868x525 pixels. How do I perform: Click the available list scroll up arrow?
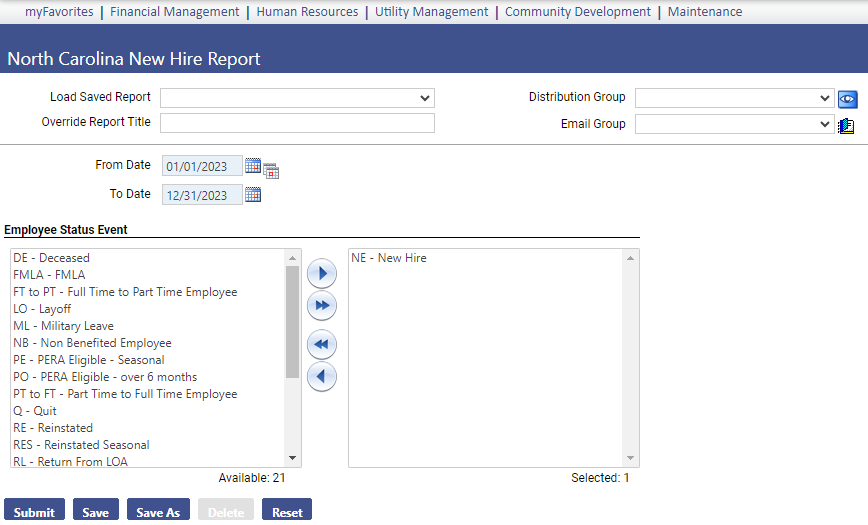[292, 258]
